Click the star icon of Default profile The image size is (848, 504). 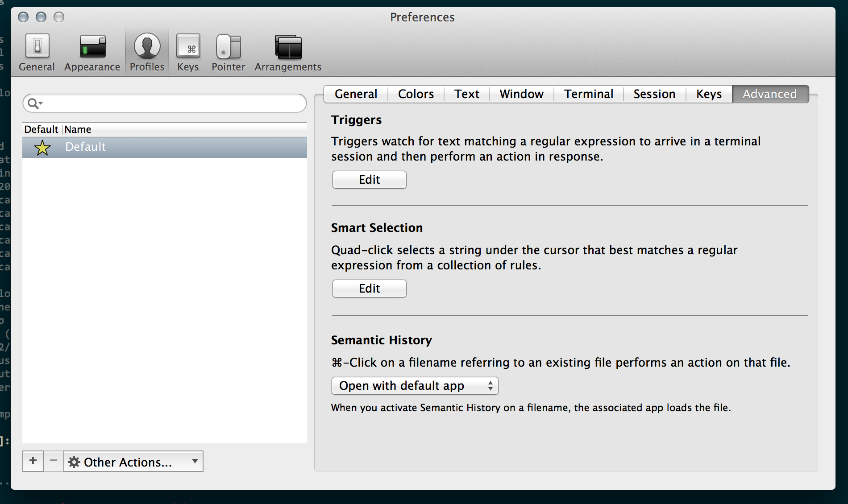42,148
